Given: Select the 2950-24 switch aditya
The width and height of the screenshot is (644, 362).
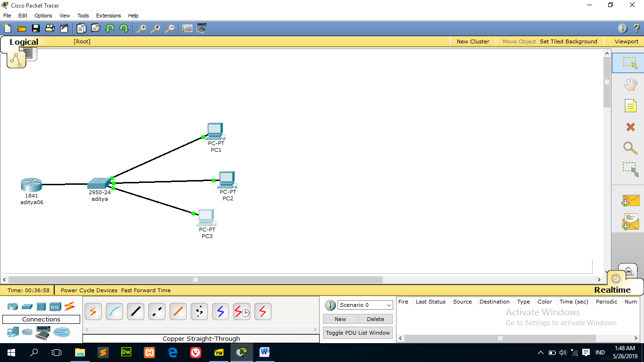Looking at the screenshot, I should tap(99, 183).
